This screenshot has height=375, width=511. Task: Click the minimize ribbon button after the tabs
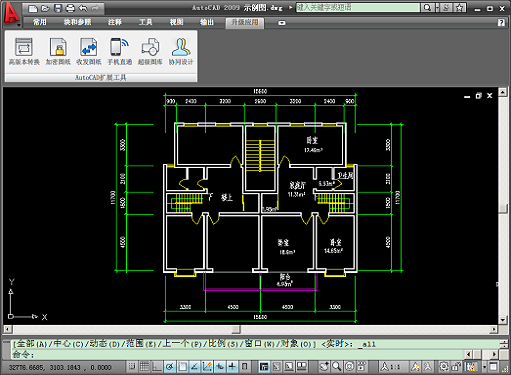pos(282,23)
